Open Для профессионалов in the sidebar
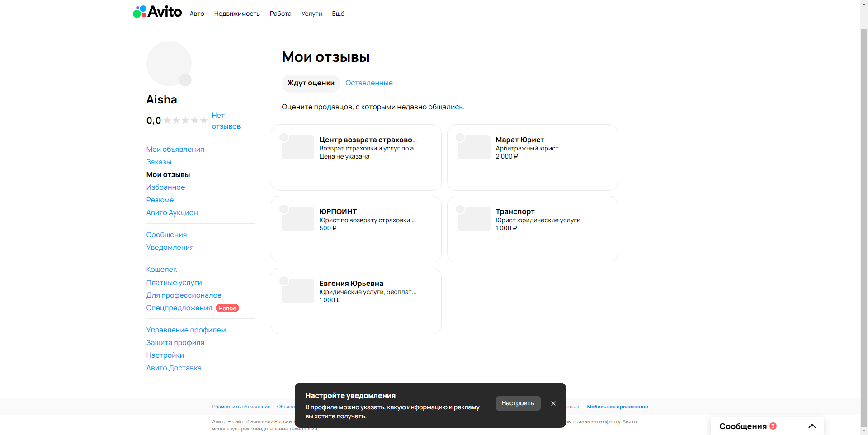 [x=184, y=295]
